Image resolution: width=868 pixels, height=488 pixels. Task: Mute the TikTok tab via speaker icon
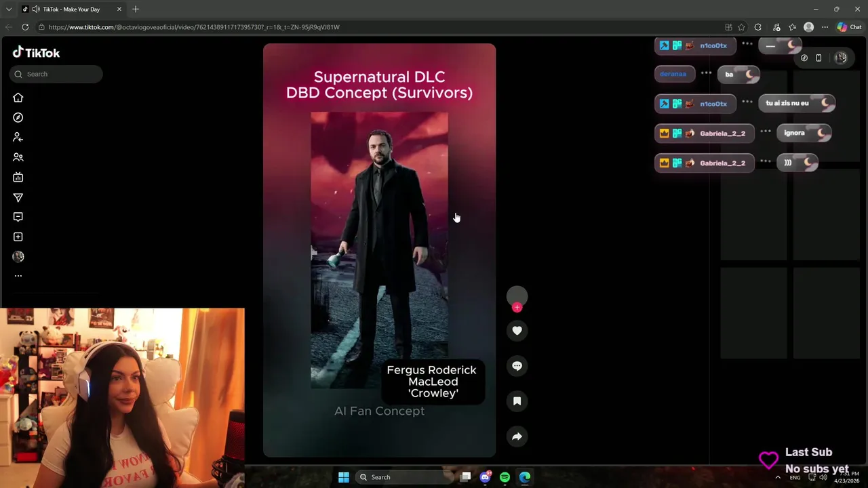pos(35,9)
